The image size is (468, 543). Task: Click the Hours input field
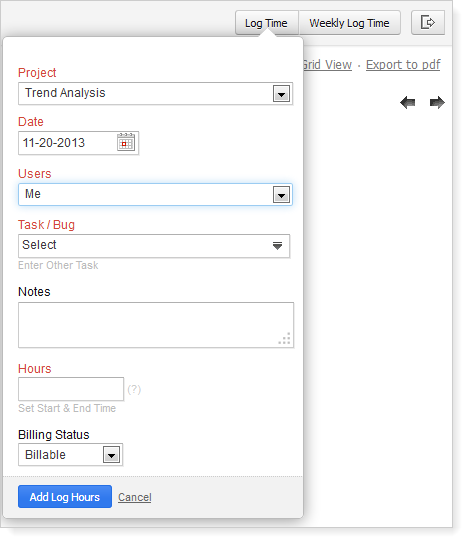pyautogui.click(x=71, y=389)
